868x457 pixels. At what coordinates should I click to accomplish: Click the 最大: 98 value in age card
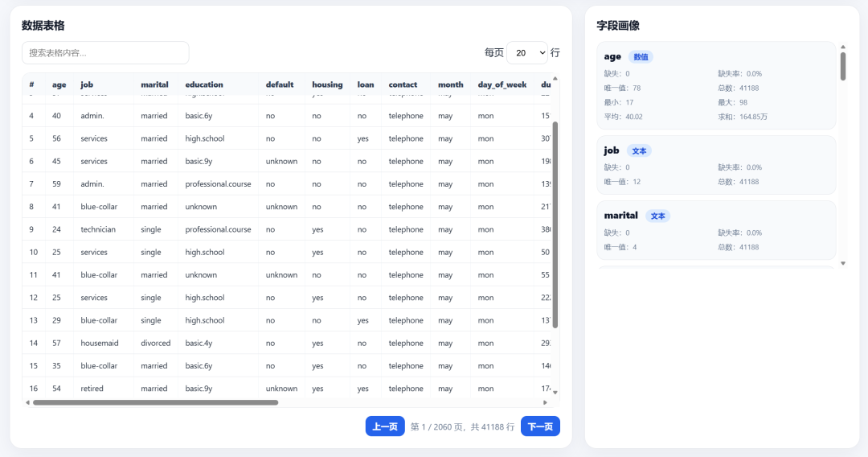(733, 102)
